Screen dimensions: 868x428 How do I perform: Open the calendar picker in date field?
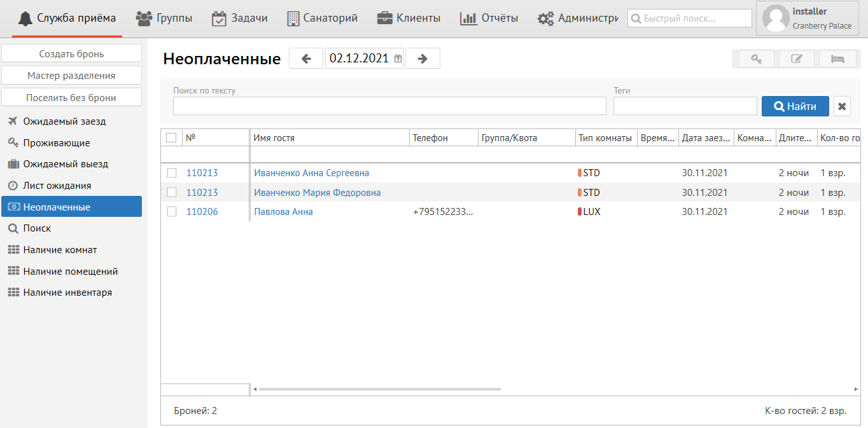click(x=398, y=59)
